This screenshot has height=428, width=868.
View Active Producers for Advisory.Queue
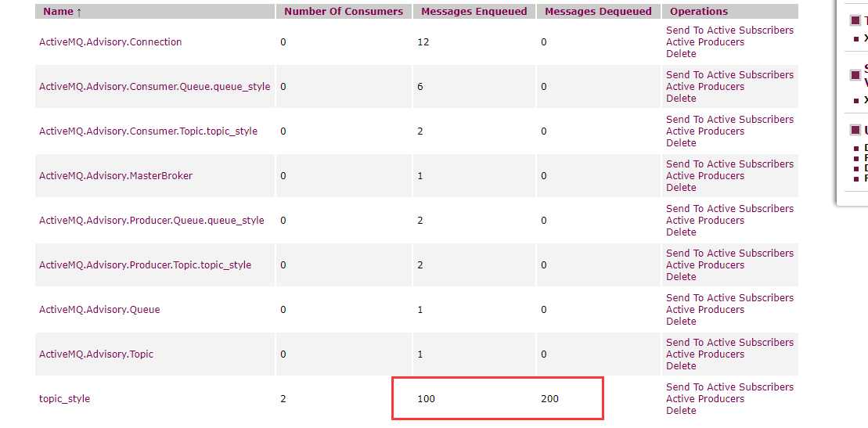(x=704, y=310)
